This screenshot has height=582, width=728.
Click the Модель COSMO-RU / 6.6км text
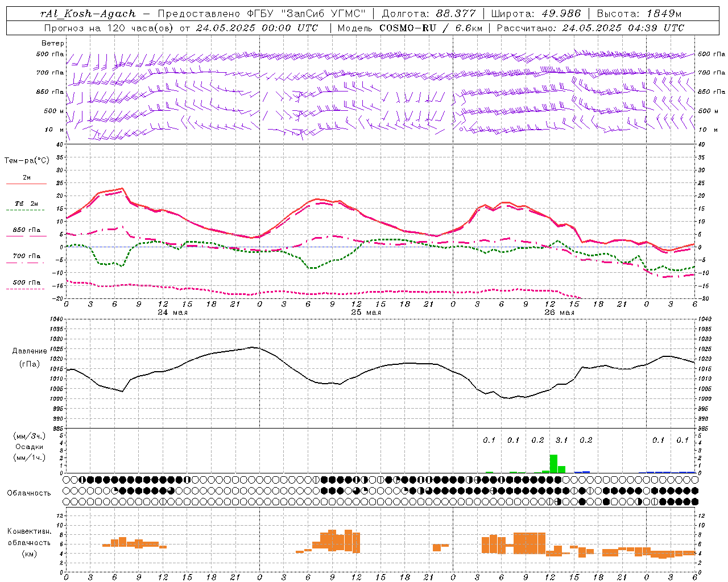pyautogui.click(x=411, y=28)
